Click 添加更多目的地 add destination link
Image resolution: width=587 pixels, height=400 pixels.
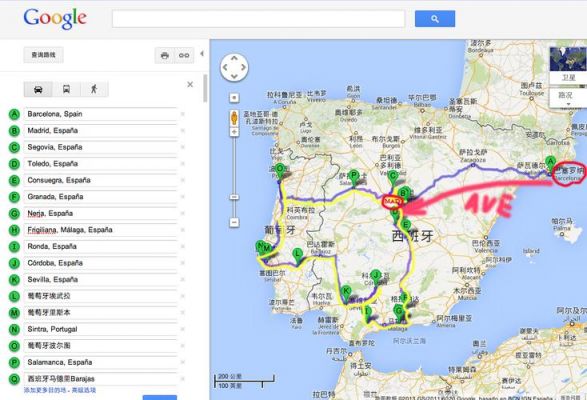click(45, 390)
